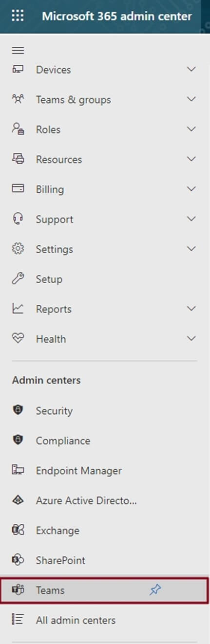Expand the Roles section chevron
Viewport: 210px width, 644px height.
pos(191,129)
